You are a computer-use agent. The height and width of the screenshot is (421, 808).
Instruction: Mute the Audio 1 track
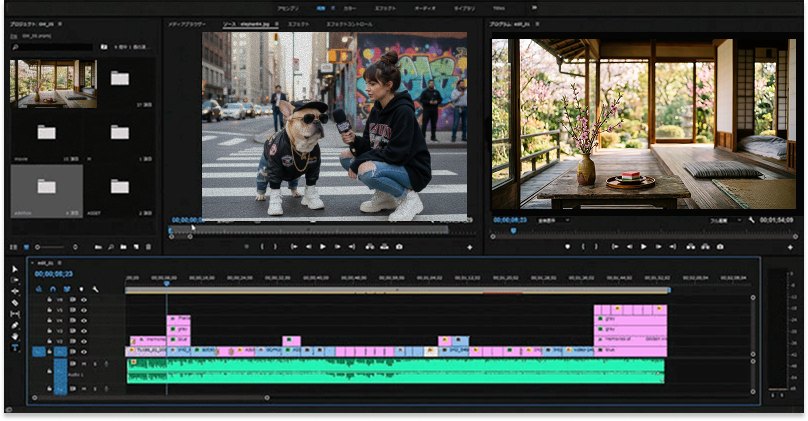84,364
